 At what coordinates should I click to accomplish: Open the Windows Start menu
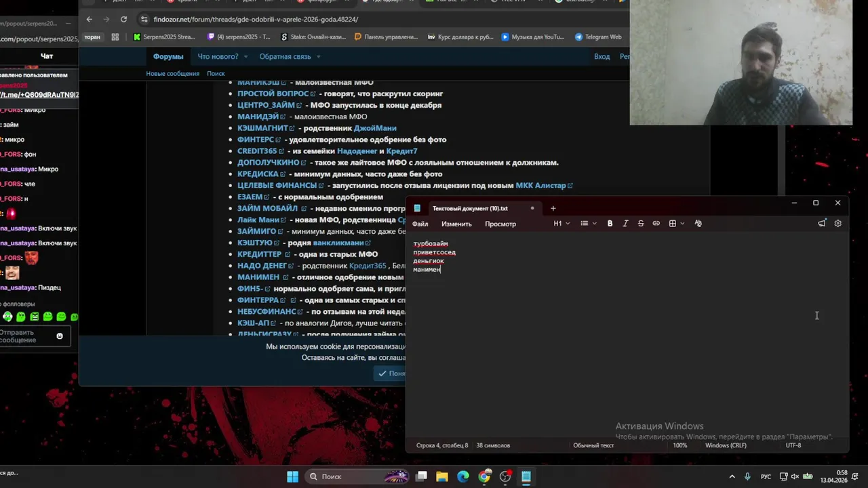point(292,476)
